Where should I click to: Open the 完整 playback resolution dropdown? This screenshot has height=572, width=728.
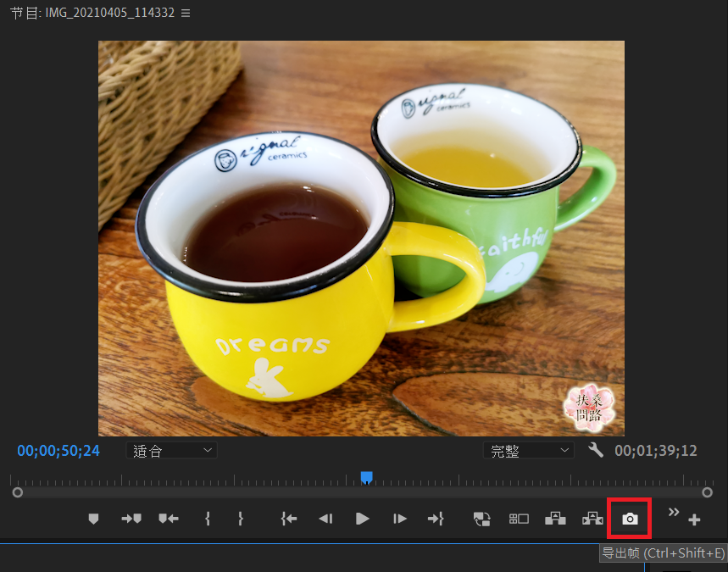coord(528,450)
